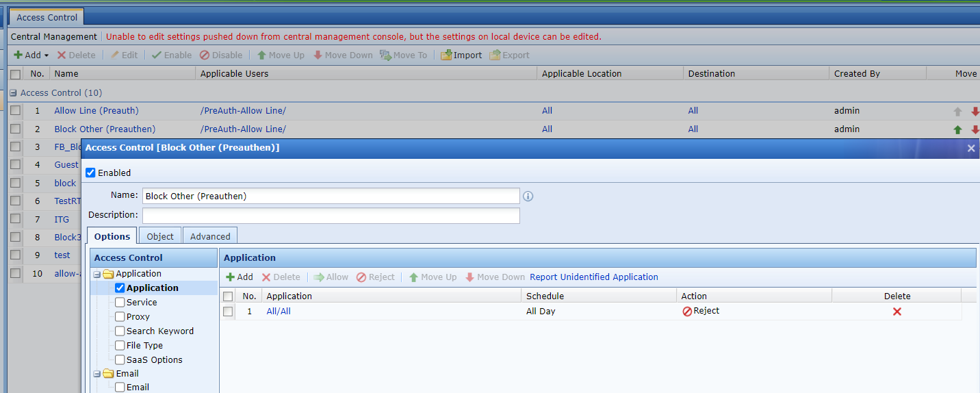Click red X to delete All/All rule

pyautogui.click(x=897, y=312)
